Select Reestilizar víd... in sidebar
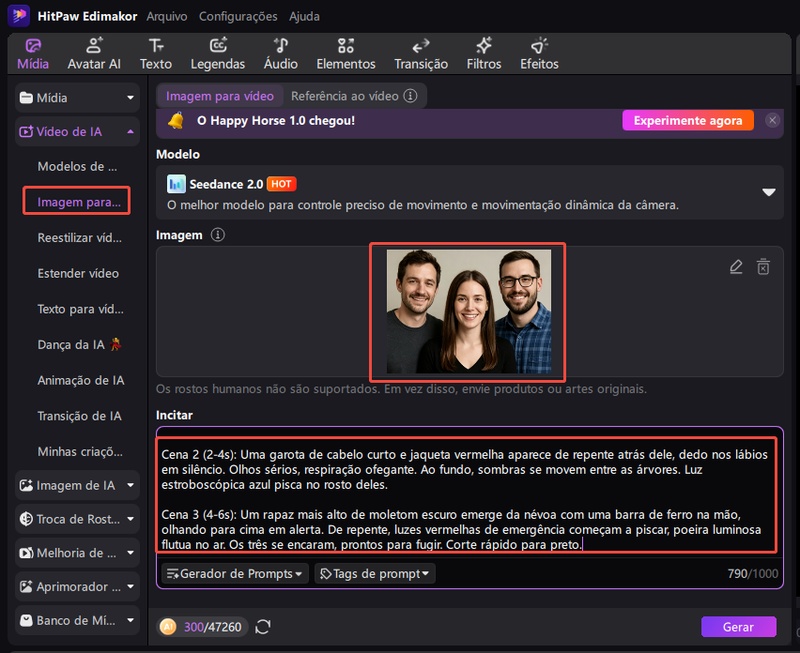 click(79, 238)
